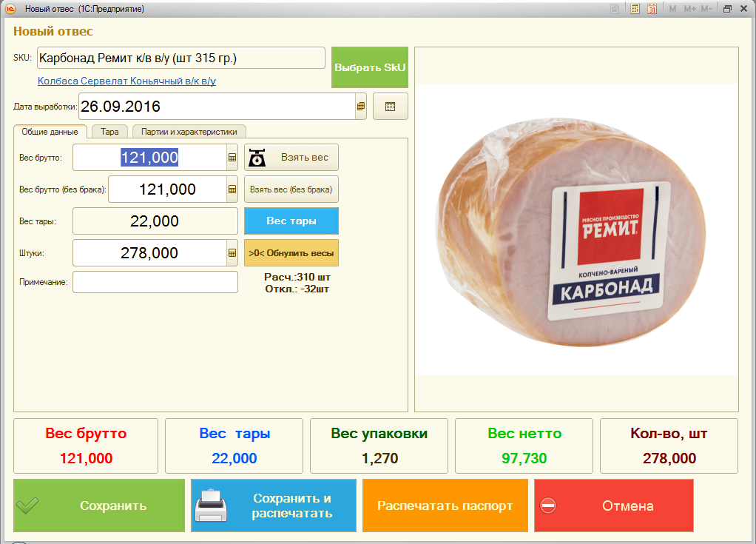Viewport: 756px width, 544px height.
Task: Click the Вес нетто summary panel
Action: click(x=524, y=446)
